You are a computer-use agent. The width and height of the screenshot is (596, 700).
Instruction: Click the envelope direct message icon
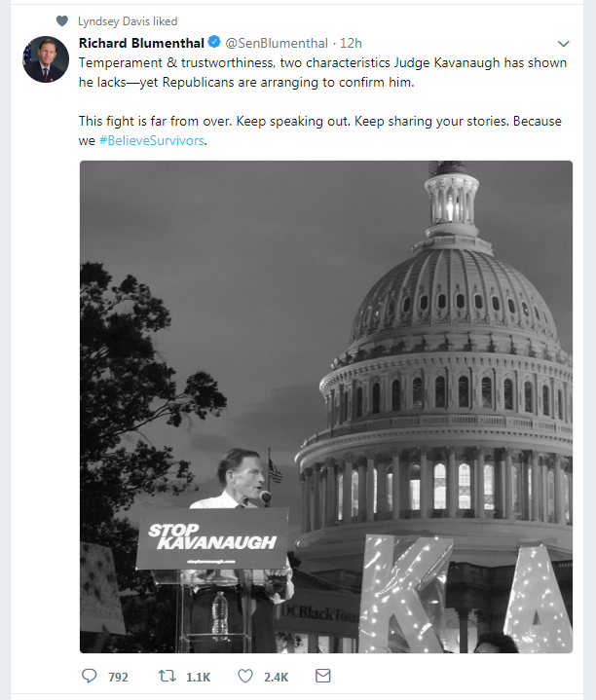coord(323,677)
